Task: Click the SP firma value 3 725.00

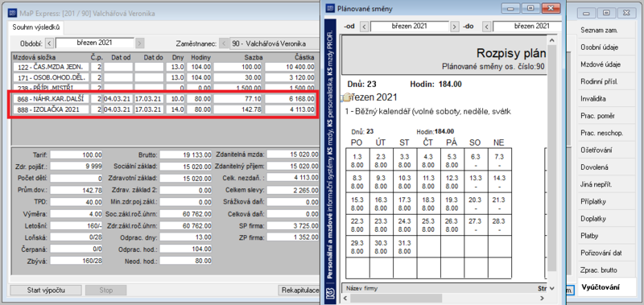Action: pos(293,225)
